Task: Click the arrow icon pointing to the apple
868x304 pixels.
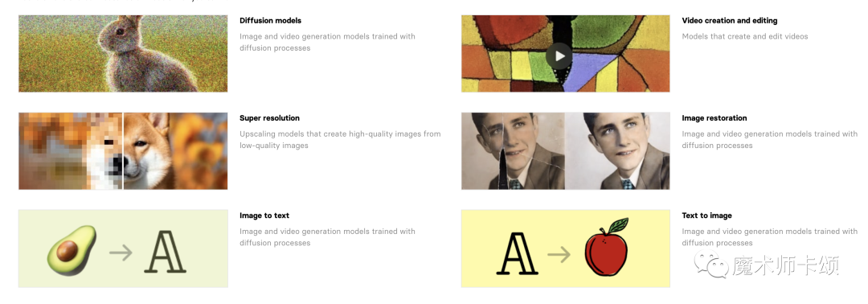Action: [x=559, y=255]
